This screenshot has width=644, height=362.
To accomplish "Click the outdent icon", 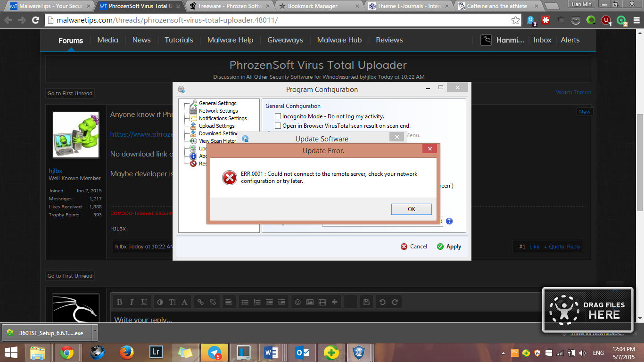I will (269, 302).
